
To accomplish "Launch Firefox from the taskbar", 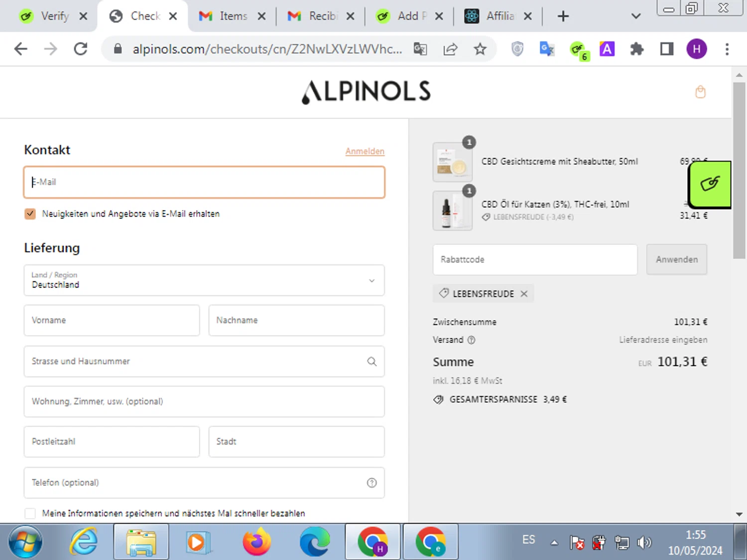I will point(256,542).
